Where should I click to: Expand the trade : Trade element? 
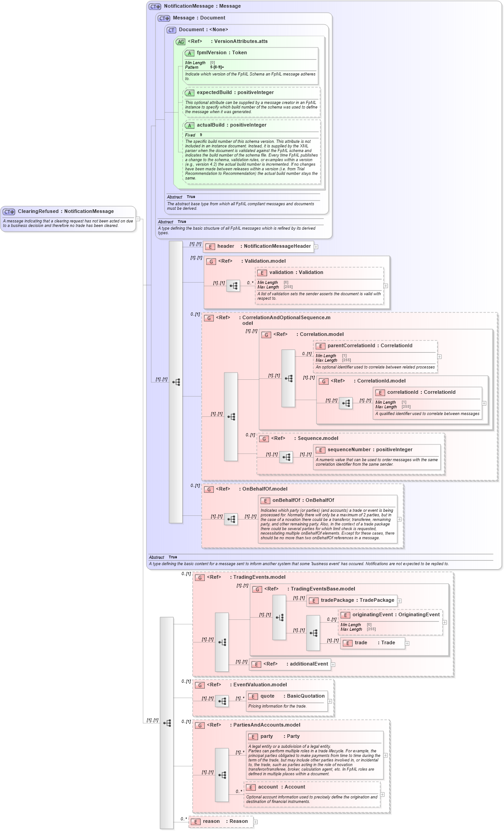point(407,643)
